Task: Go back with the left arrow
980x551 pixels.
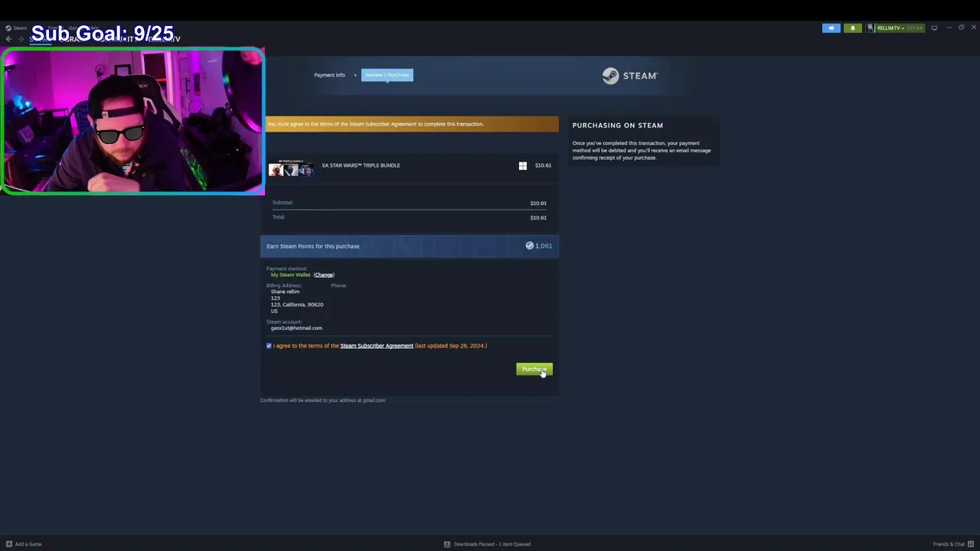Action: [9, 39]
